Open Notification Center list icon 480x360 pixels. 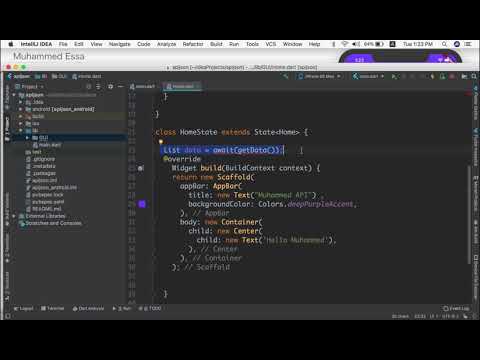tap(468, 44)
